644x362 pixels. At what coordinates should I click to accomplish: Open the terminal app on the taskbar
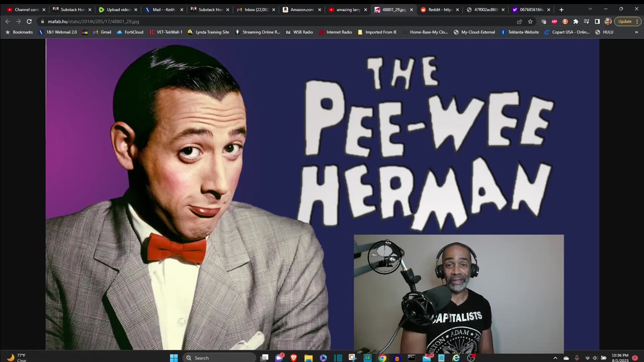click(x=412, y=358)
